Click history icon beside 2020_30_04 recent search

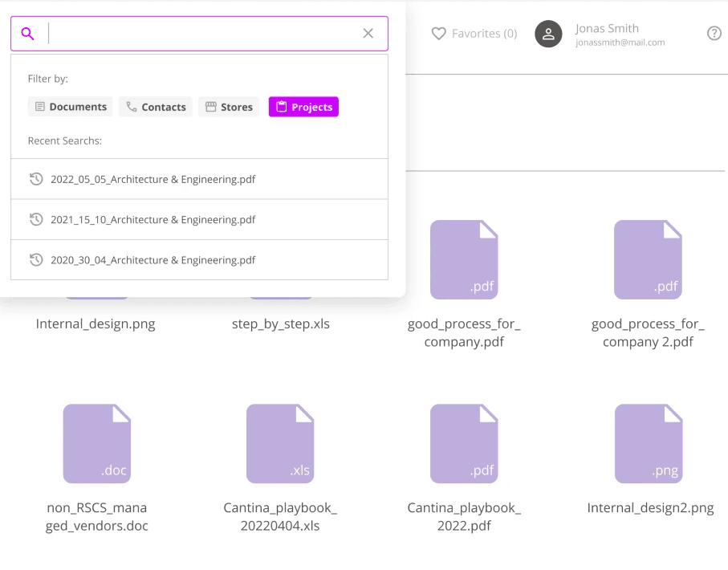click(x=36, y=259)
